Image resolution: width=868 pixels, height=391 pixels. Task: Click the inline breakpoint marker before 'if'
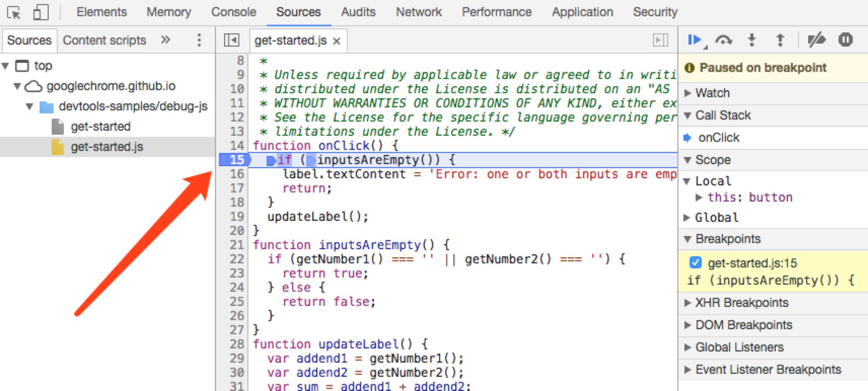(x=271, y=161)
